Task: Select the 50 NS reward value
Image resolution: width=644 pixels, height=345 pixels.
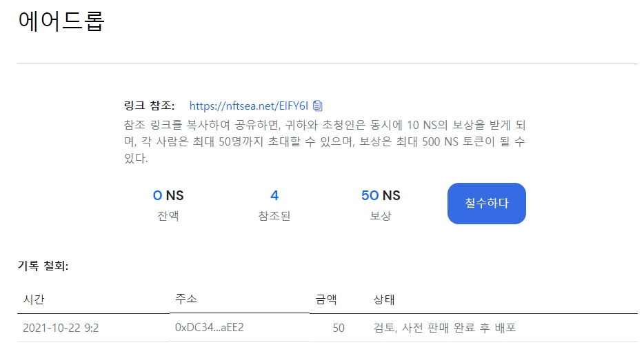Action: coord(381,195)
